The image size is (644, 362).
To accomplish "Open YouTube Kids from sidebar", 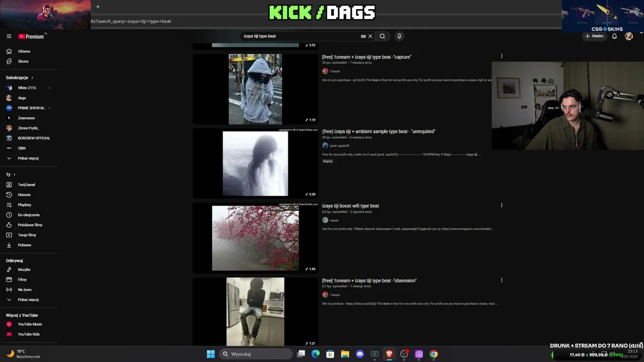I will pyautogui.click(x=29, y=334).
